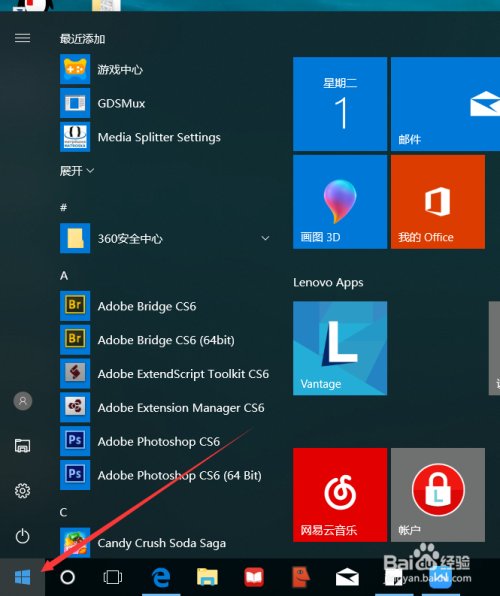500x596 pixels.
Task: Open Task View on the taskbar
Action: click(x=113, y=577)
